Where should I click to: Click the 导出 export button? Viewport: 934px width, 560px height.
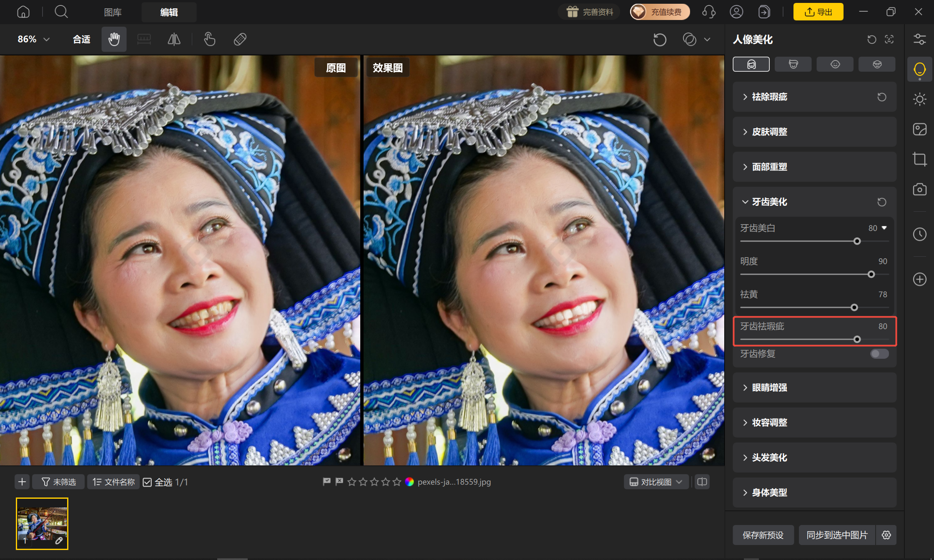pyautogui.click(x=818, y=12)
